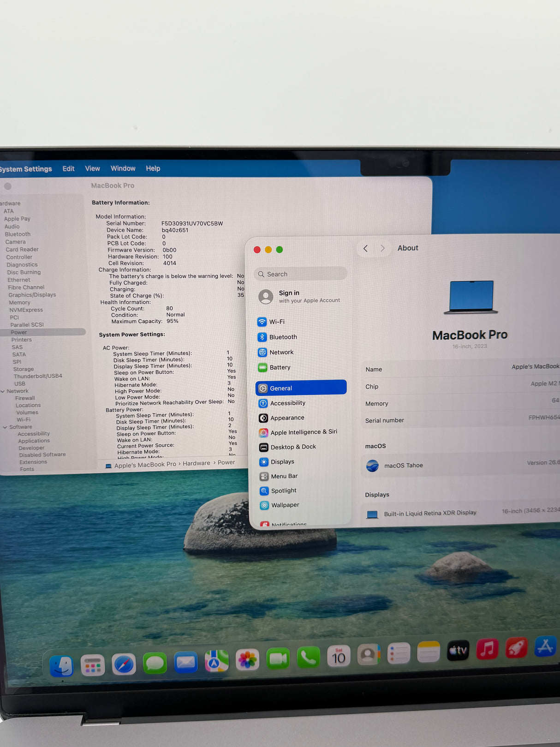Collapse the Software section in System Information
The image size is (560, 747).
click(x=5, y=427)
